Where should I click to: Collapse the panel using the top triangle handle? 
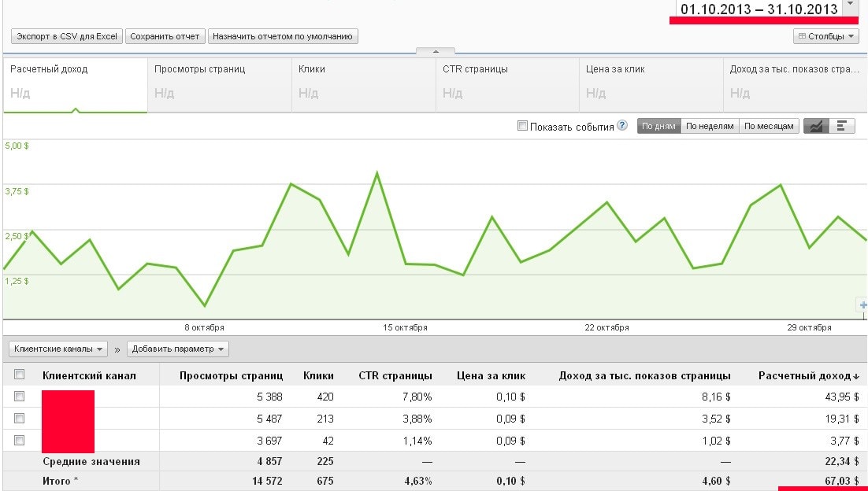coord(434,52)
